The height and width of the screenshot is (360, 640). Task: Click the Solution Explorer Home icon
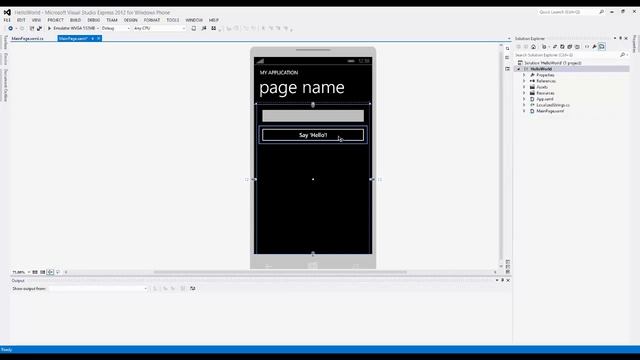(x=533, y=47)
